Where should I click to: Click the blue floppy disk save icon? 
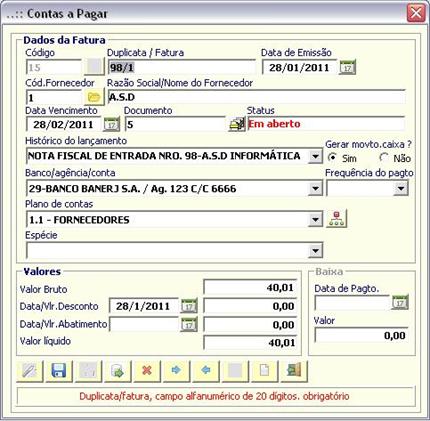click(58, 370)
